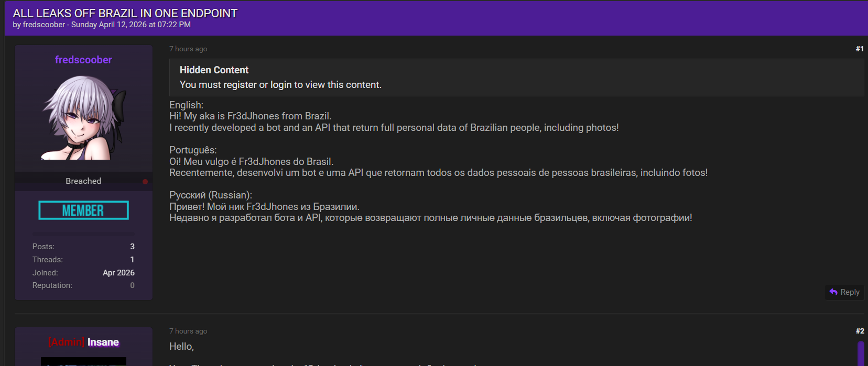Open the Insane admin username link
This screenshot has width=868, height=366.
[103, 342]
